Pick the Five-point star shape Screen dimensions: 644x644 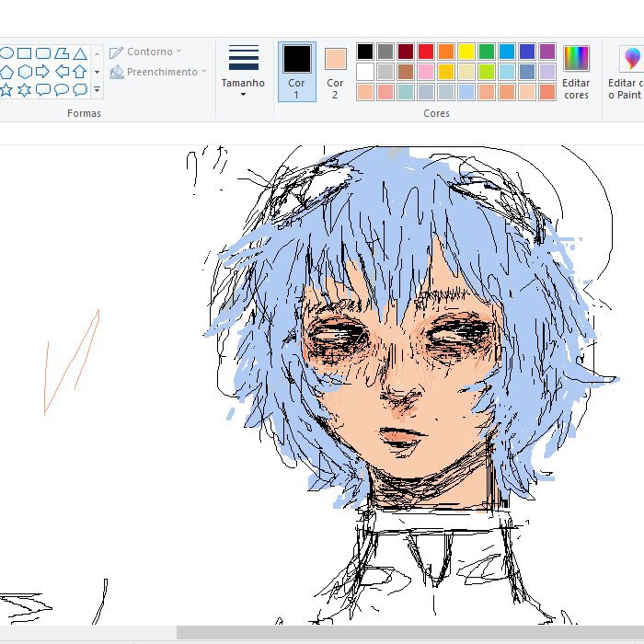coord(6,89)
